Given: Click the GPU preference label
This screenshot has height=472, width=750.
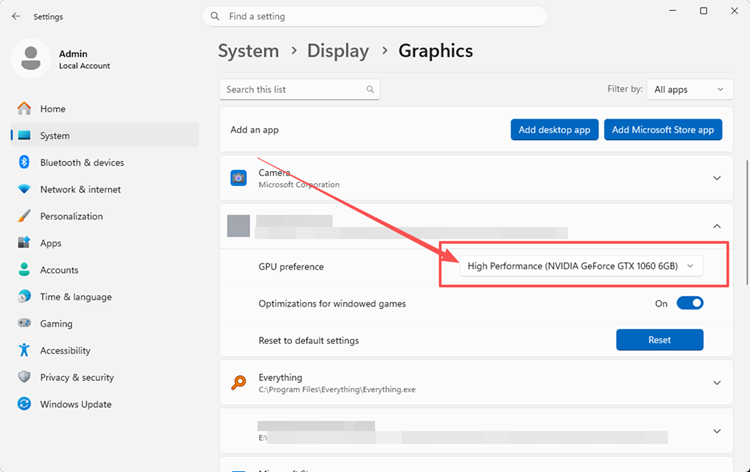Looking at the screenshot, I should (x=291, y=266).
